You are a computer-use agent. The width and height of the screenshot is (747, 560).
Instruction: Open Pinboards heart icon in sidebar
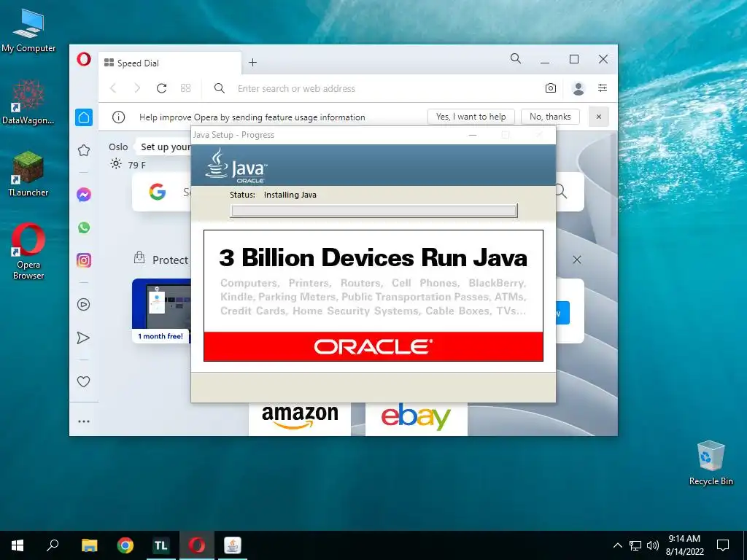pyautogui.click(x=84, y=381)
